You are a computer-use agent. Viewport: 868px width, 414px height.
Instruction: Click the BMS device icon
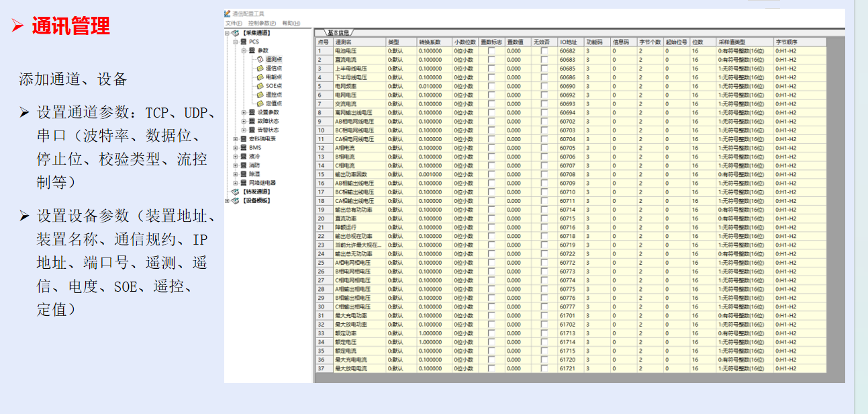coord(243,147)
